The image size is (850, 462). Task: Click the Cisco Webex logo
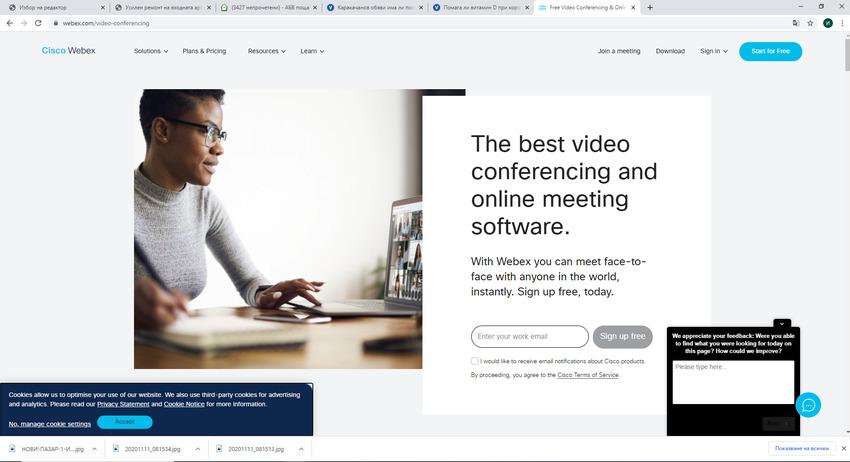click(x=68, y=50)
